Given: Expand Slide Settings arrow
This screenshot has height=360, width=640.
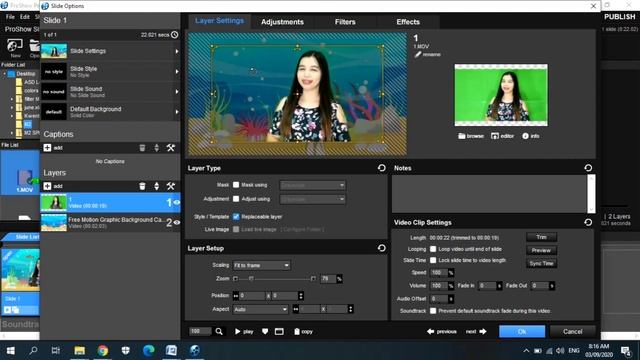Looking at the screenshot, I should [x=177, y=51].
